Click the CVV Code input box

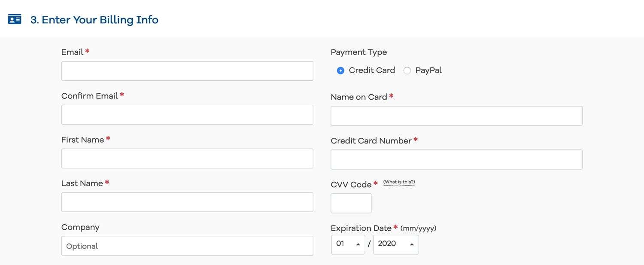pyautogui.click(x=351, y=203)
